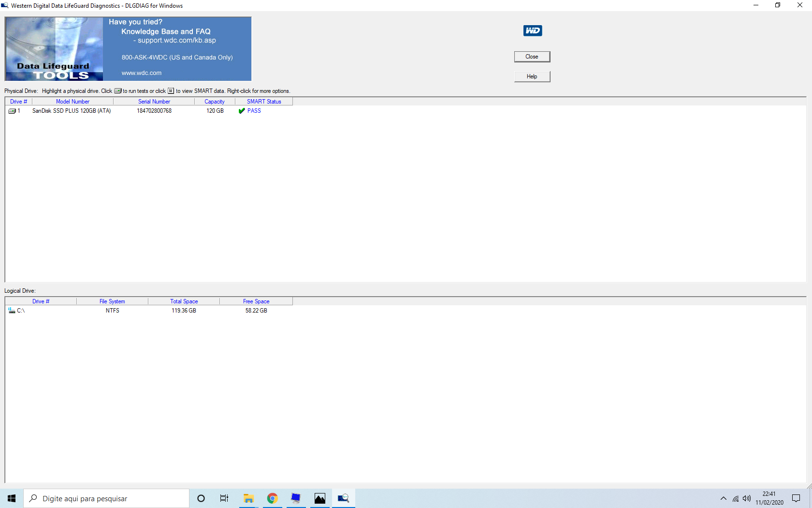Sort by SMART Status column header
The image size is (812, 508).
264,102
